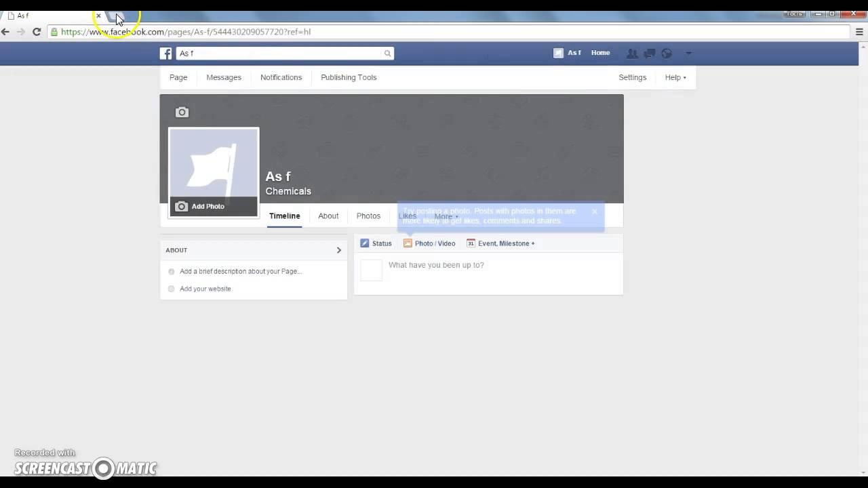Click the As f profile thumbnail in top bar
The height and width of the screenshot is (488, 868).
click(558, 53)
